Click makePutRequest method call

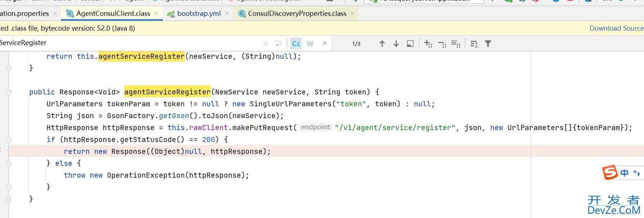tap(263, 128)
